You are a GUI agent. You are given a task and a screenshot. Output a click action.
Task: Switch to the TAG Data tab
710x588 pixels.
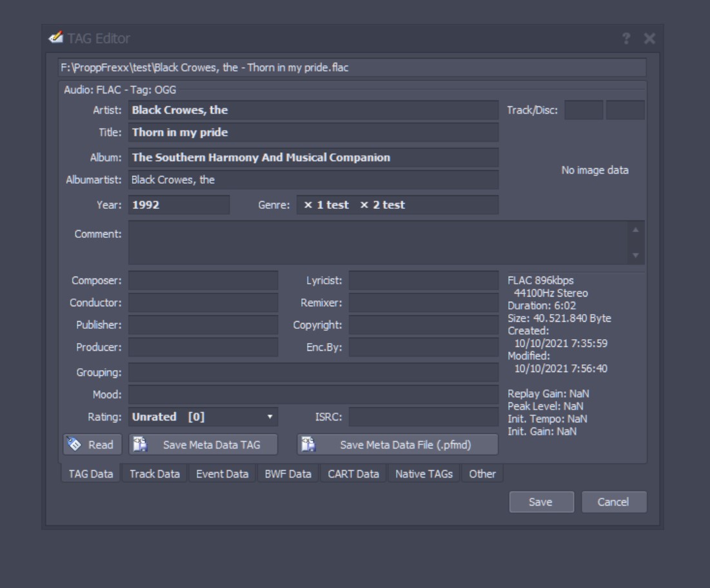point(90,473)
